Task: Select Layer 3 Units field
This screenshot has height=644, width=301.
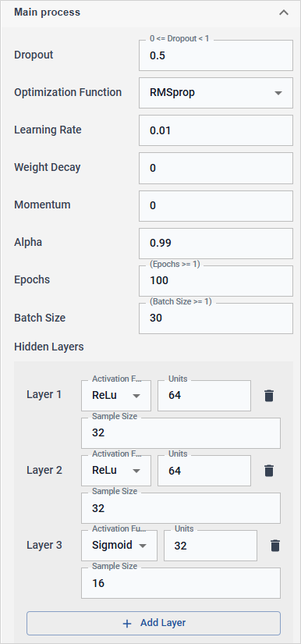Action: coord(211,546)
